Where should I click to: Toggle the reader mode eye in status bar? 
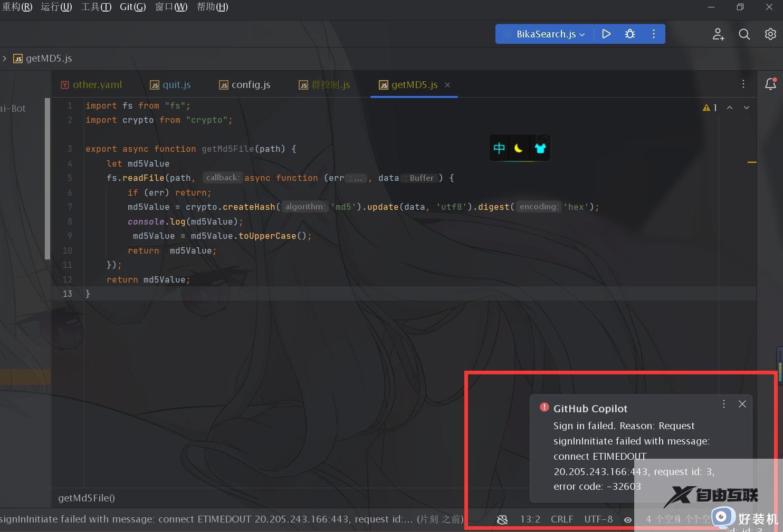coord(627,519)
